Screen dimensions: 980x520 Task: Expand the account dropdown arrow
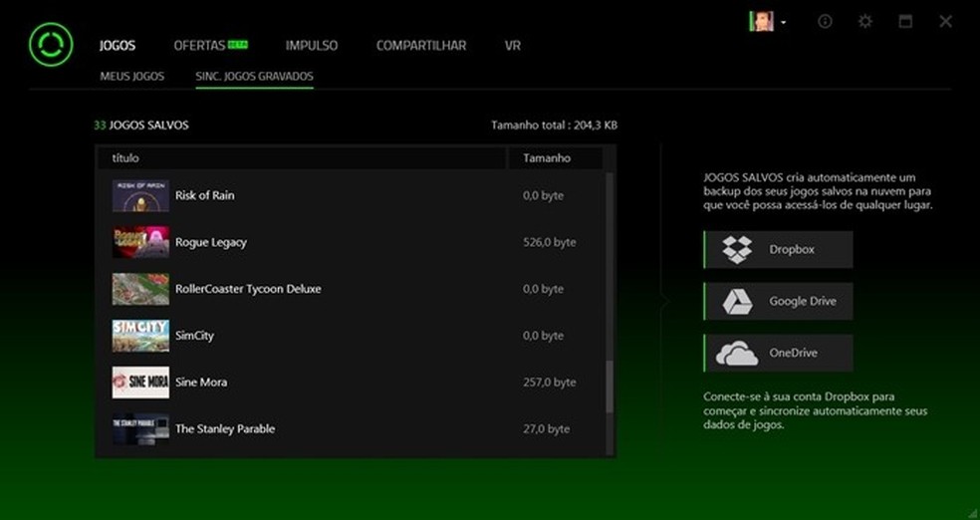[783, 23]
